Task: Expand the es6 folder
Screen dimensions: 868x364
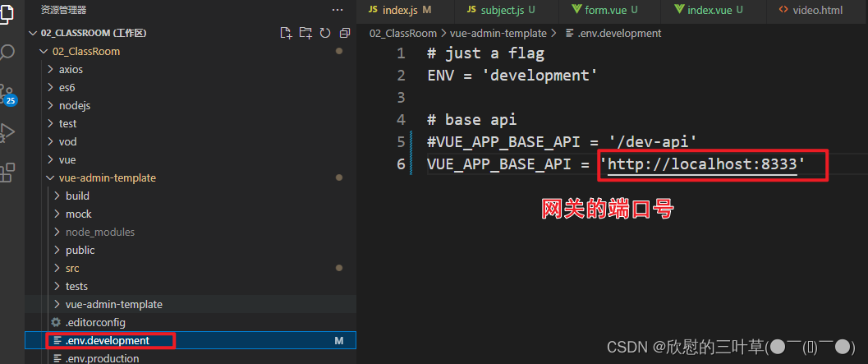Action: pyautogui.click(x=50, y=88)
